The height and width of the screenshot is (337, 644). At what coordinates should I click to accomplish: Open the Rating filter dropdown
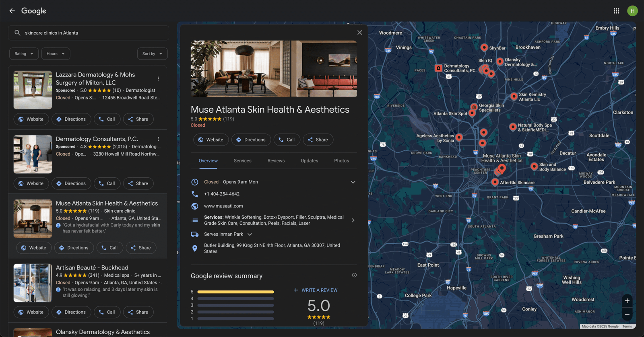pos(24,54)
